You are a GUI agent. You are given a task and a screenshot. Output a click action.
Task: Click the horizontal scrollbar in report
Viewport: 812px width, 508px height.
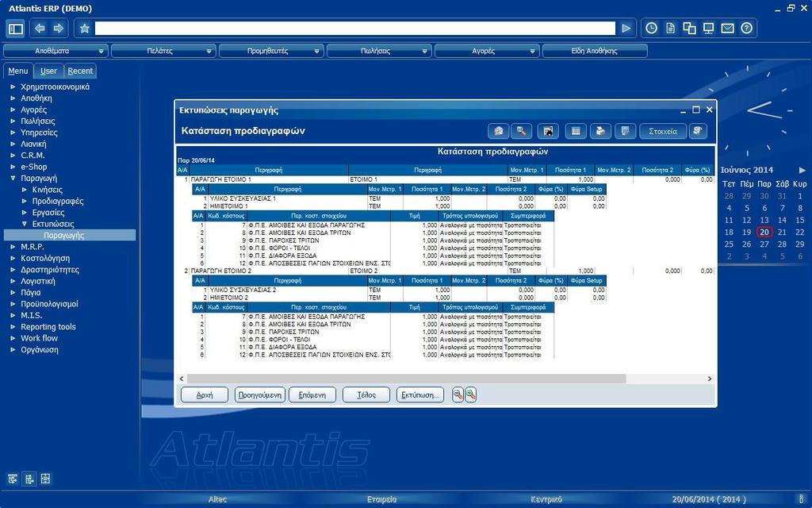pos(407,379)
